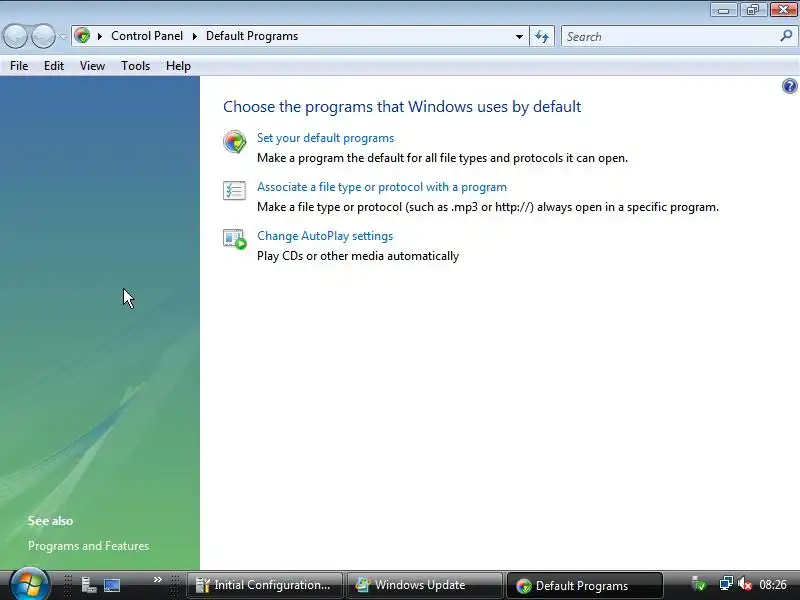Click the Safely Remove Hardware tray icon
Viewport: 800px width, 600px height.
tap(699, 585)
